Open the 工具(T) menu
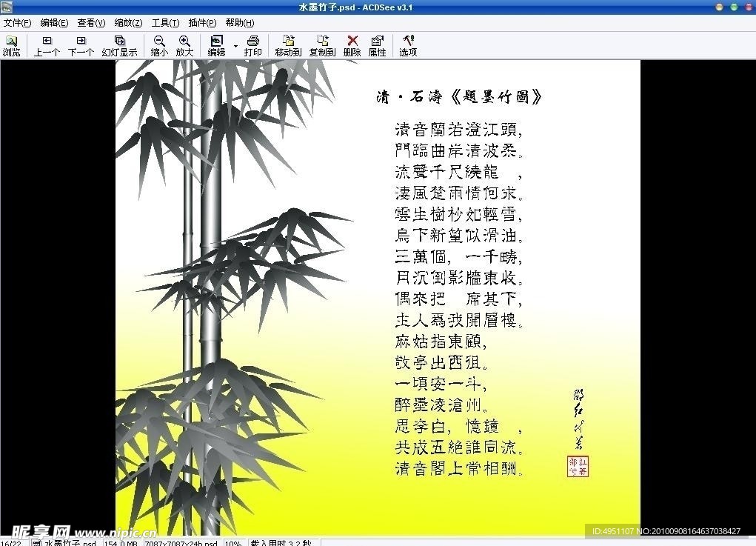Viewport: 756px width, 546px height. (x=165, y=23)
